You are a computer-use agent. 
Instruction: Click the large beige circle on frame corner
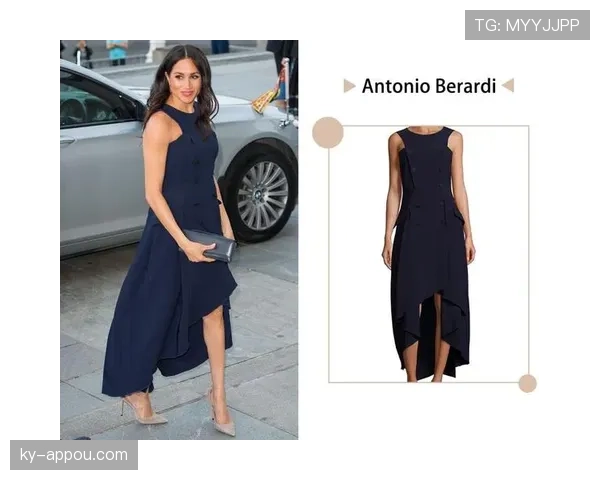coord(328,132)
